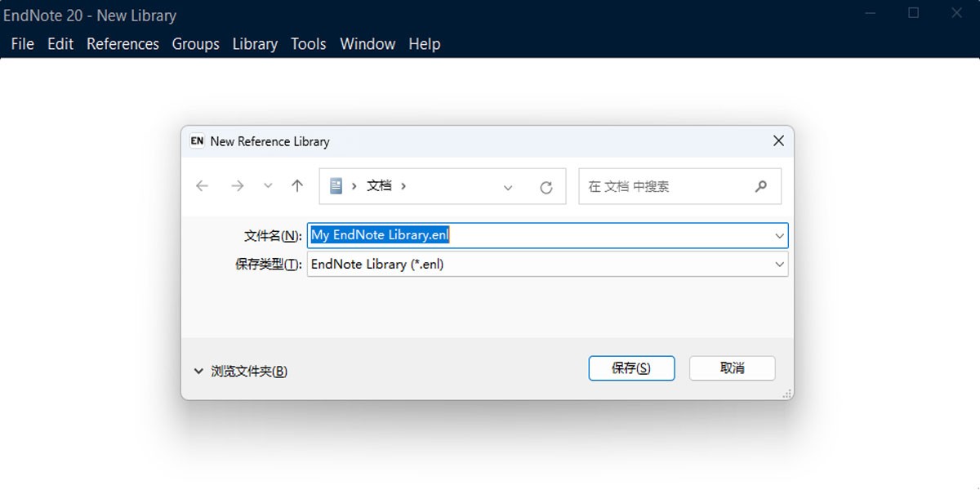Screen dimensions: 980x490
Task: Click the 保存 save button
Action: 631,368
